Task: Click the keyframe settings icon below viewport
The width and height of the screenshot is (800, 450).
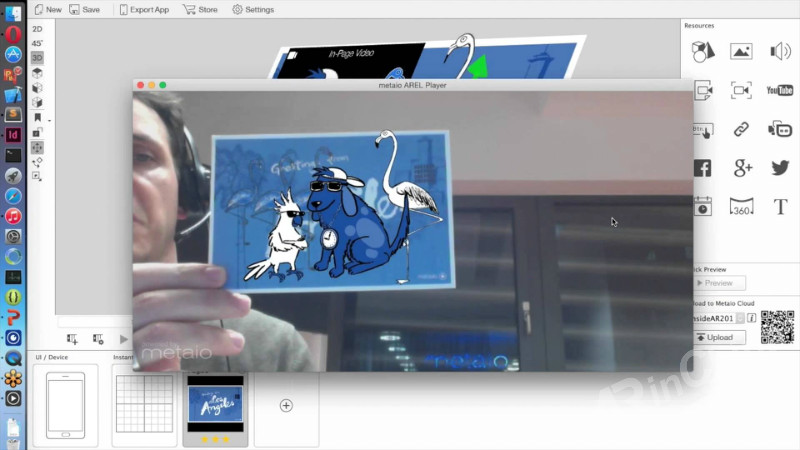Action: 98,339
